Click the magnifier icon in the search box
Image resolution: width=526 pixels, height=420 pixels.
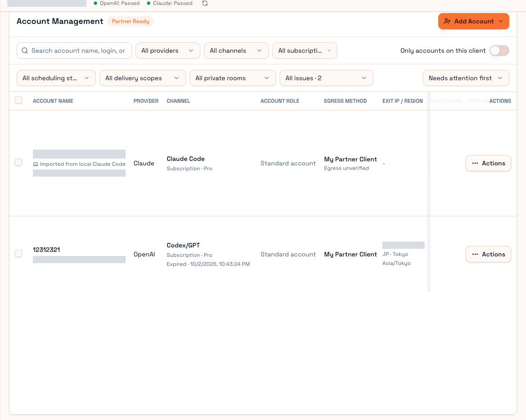[x=25, y=50]
